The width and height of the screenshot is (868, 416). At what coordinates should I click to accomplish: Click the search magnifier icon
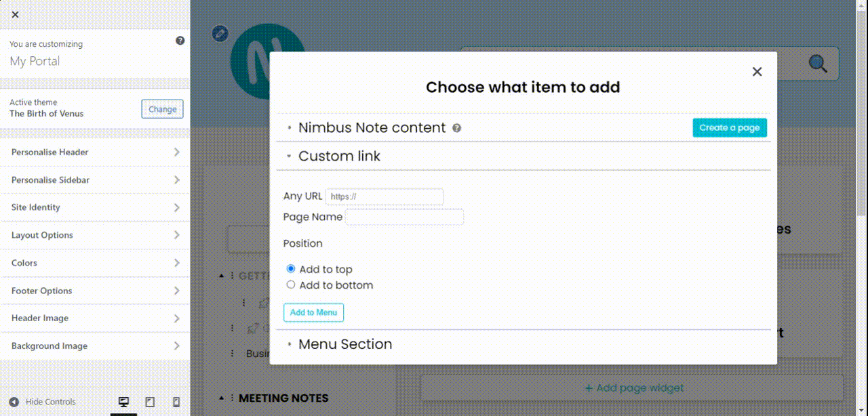pos(817,62)
